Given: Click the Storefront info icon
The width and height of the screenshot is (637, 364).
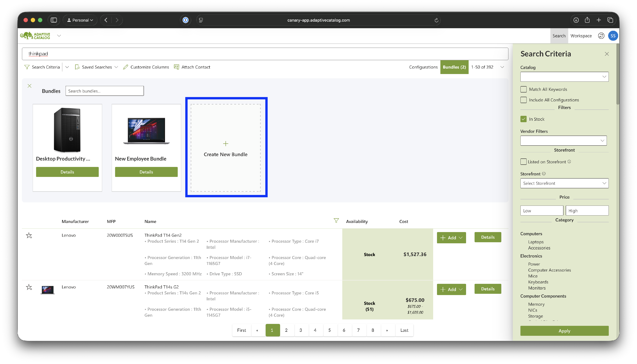Looking at the screenshot, I should pyautogui.click(x=544, y=174).
